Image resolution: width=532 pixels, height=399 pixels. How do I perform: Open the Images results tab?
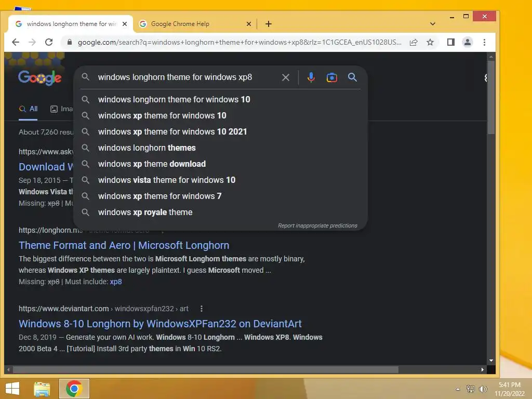coord(61,109)
